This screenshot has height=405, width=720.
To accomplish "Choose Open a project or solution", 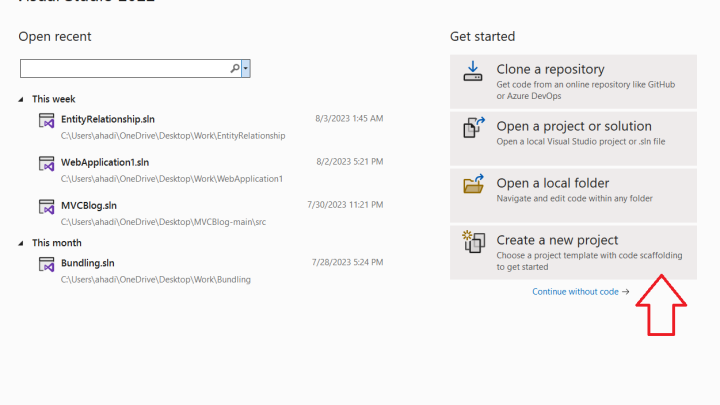I will [x=573, y=139].
